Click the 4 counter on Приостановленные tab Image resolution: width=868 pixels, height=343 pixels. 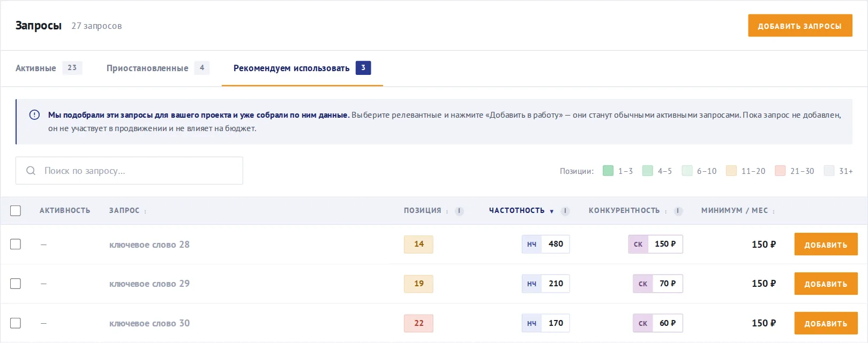tap(202, 68)
